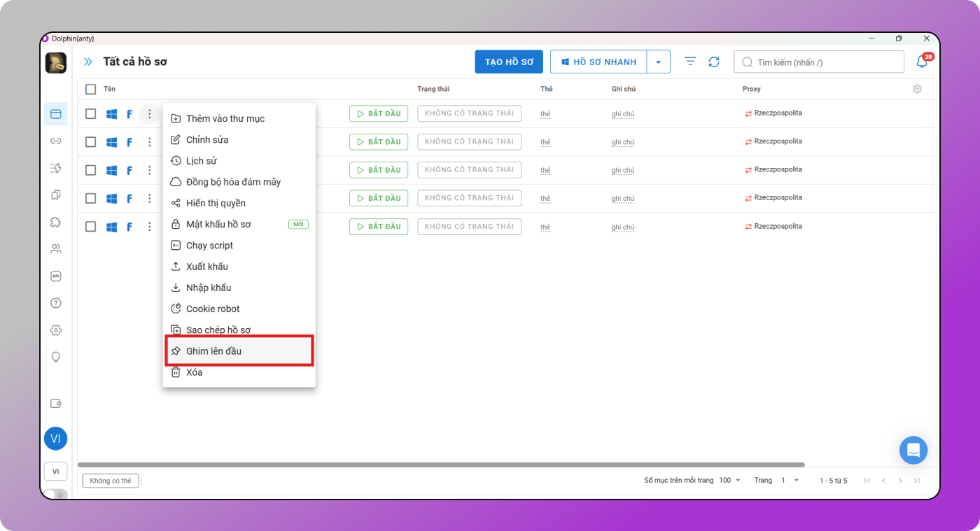The height and width of the screenshot is (531, 980).
Task: Click the Tạo hồ sơ button
Action: tap(509, 62)
